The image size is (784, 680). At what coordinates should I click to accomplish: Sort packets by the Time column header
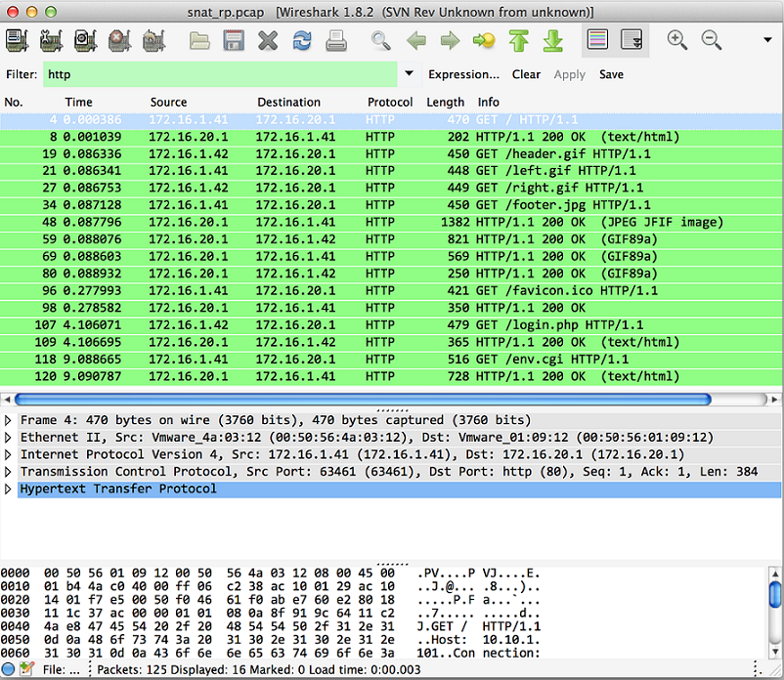[79, 102]
